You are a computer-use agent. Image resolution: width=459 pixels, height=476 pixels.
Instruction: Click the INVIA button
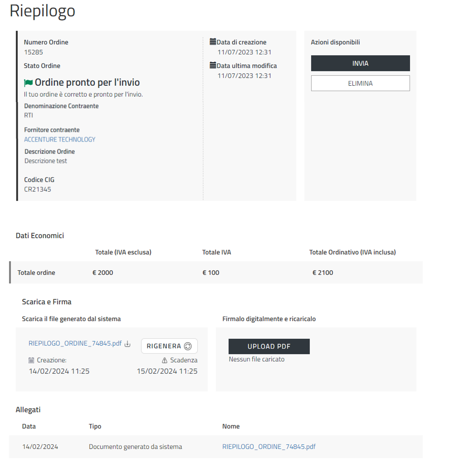tap(360, 63)
